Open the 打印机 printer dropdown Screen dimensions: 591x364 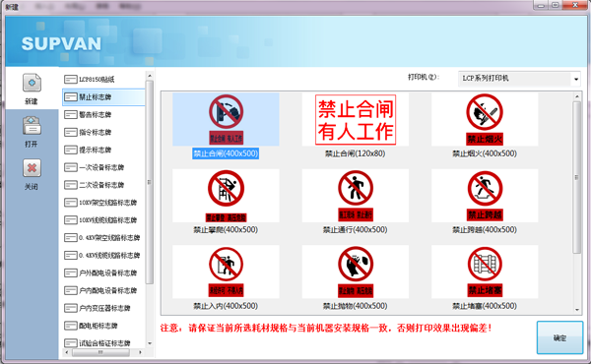click(x=519, y=79)
